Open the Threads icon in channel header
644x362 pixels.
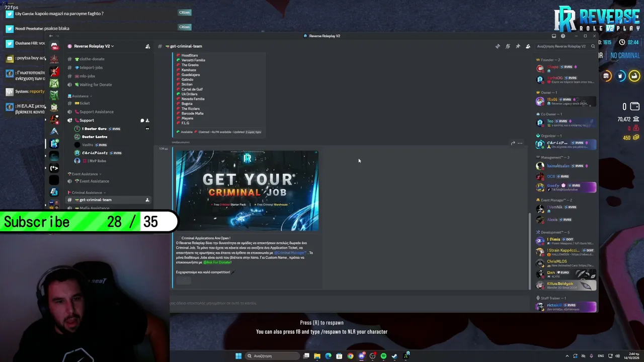pyautogui.click(x=498, y=46)
